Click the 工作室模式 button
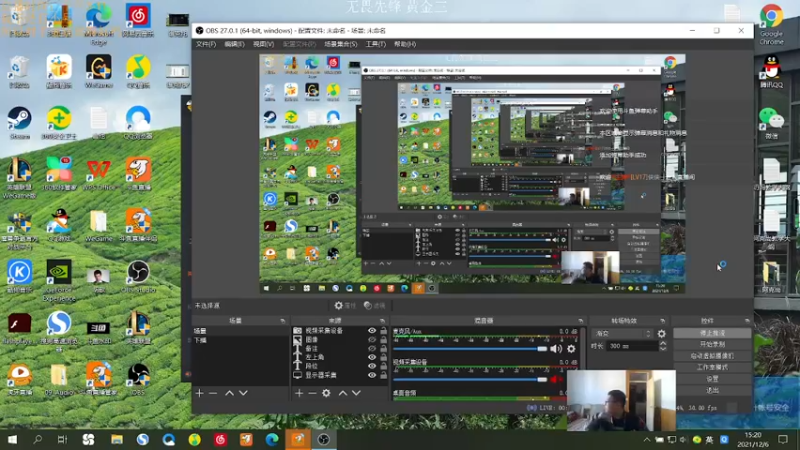Viewport: 800px width, 450px height. [x=712, y=367]
